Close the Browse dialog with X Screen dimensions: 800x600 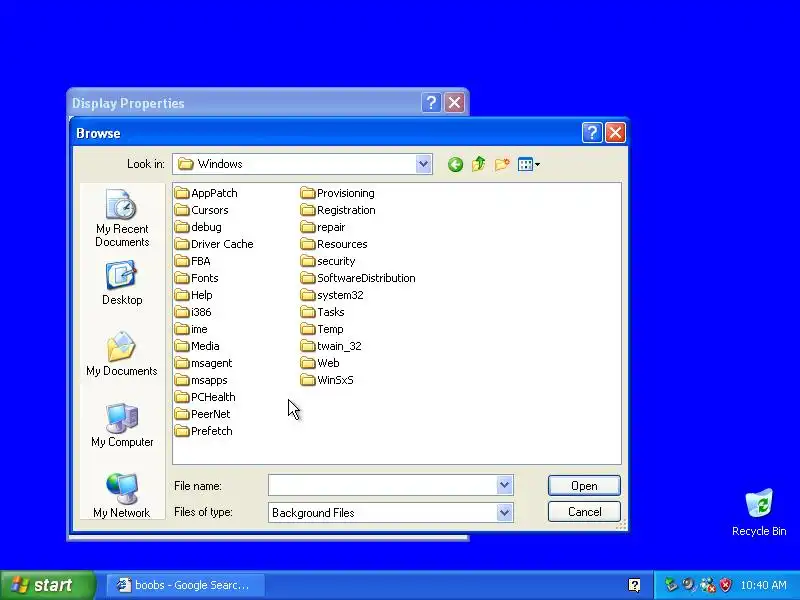[615, 133]
